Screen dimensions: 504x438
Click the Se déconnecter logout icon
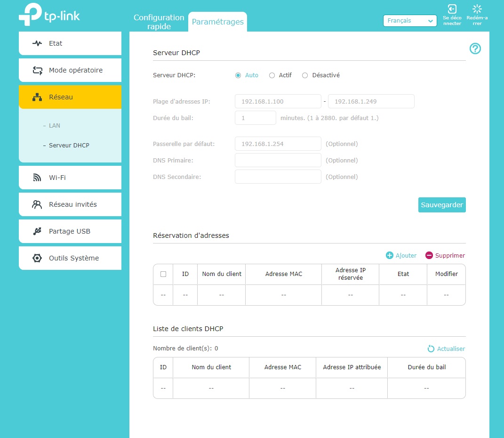click(452, 9)
